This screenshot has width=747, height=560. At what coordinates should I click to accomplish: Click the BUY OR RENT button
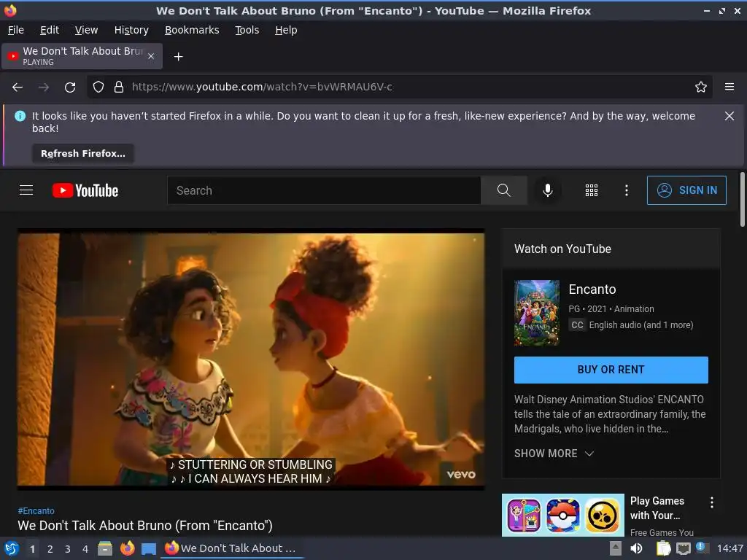pos(611,370)
